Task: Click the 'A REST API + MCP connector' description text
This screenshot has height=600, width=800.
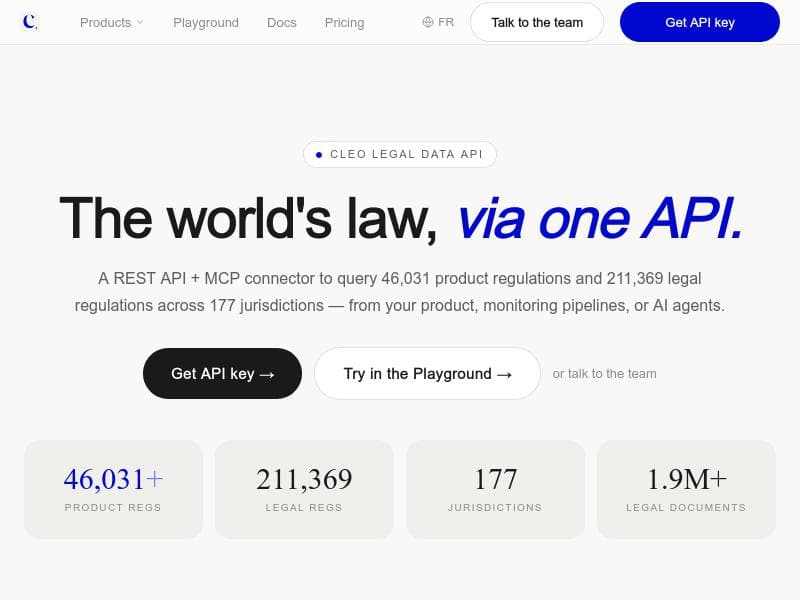Action: pyautogui.click(x=399, y=292)
